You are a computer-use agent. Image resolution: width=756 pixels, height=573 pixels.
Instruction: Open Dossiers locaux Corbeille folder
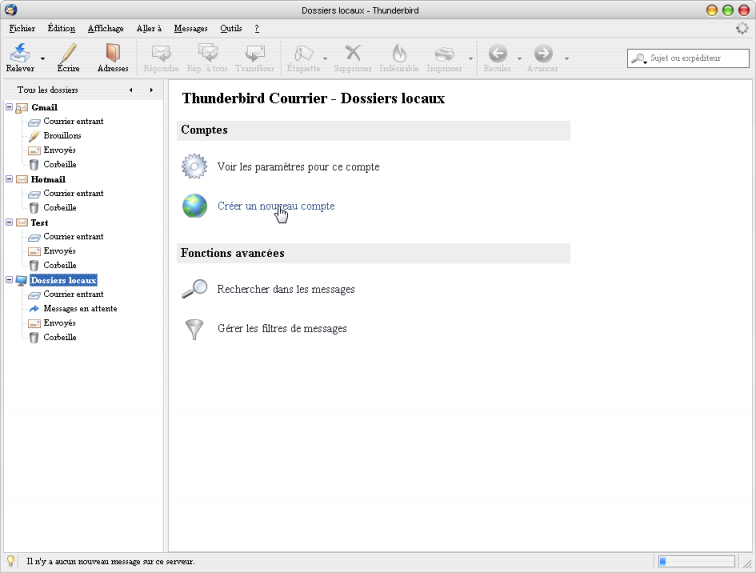(x=60, y=337)
